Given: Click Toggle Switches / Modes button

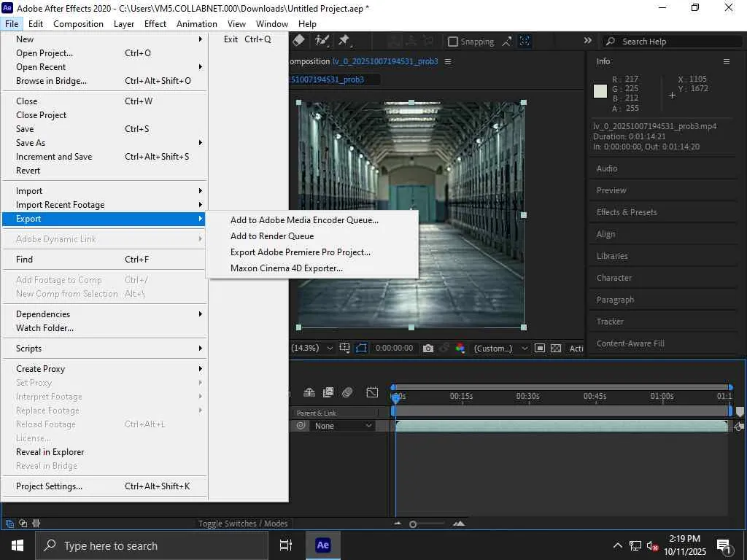Looking at the screenshot, I should point(243,524).
